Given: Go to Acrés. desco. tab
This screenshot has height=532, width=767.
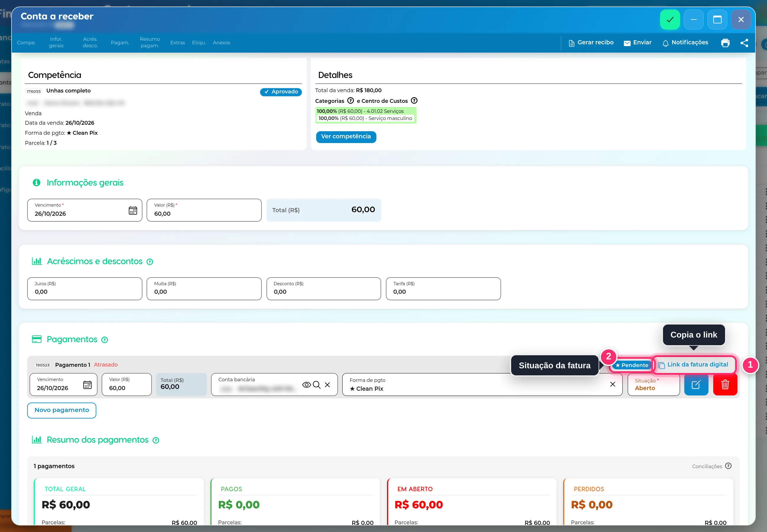Looking at the screenshot, I should (90, 42).
